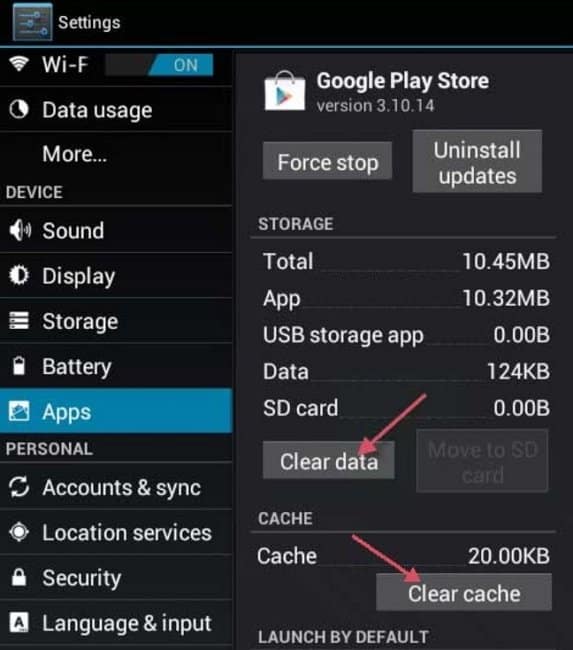
Task: Open Language & input settings
Action: pos(116,623)
